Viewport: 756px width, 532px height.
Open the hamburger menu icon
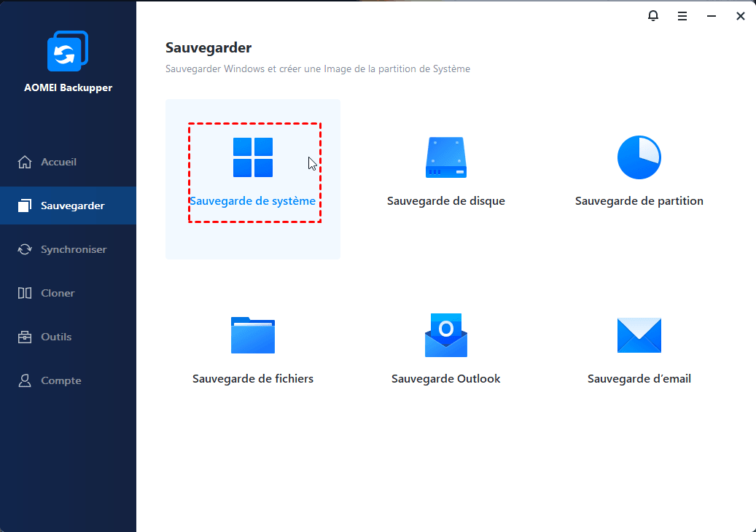click(682, 16)
